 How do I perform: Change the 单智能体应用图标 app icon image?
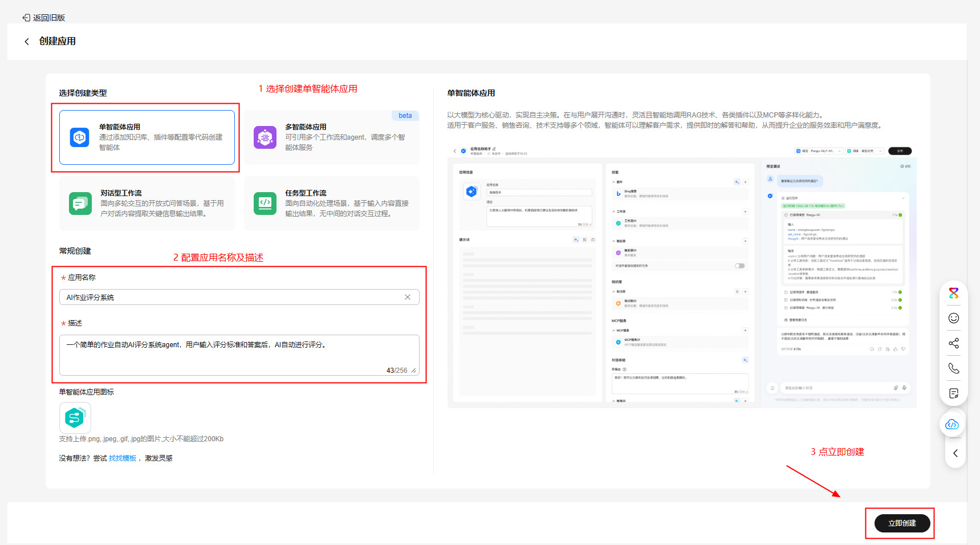[75, 418]
